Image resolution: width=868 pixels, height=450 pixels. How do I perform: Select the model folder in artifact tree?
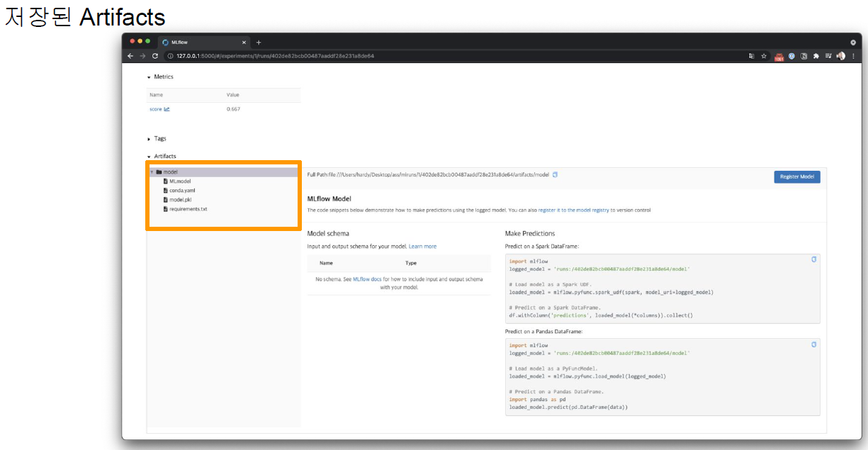[224, 171]
